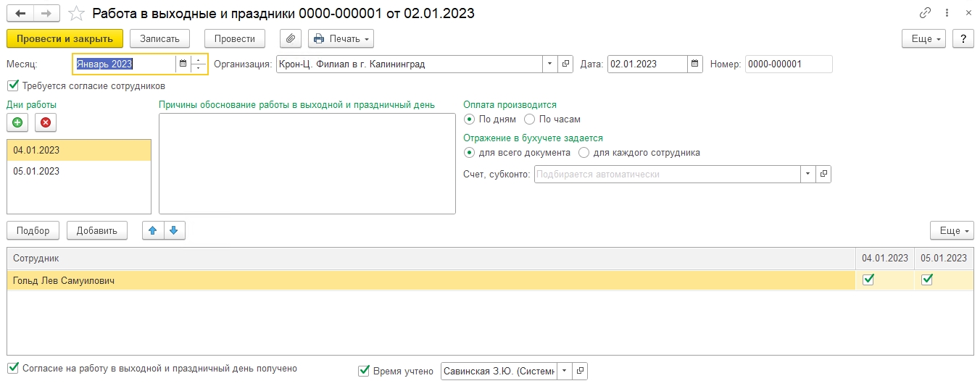Expand Счет, субконто dropdown list

pos(807,174)
